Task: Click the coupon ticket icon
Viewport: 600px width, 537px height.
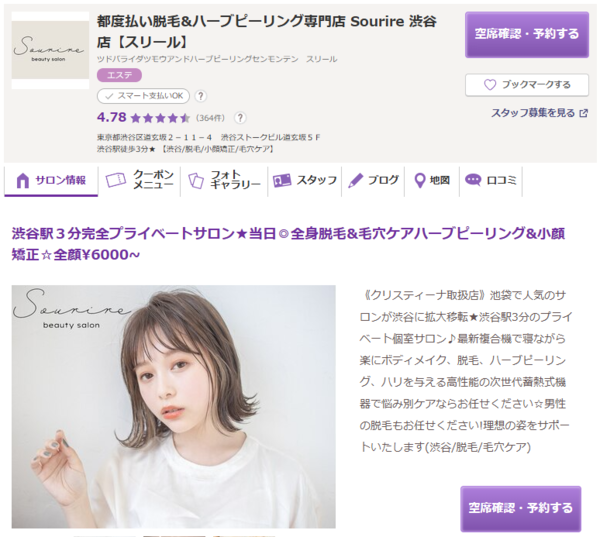Action: [x=116, y=180]
